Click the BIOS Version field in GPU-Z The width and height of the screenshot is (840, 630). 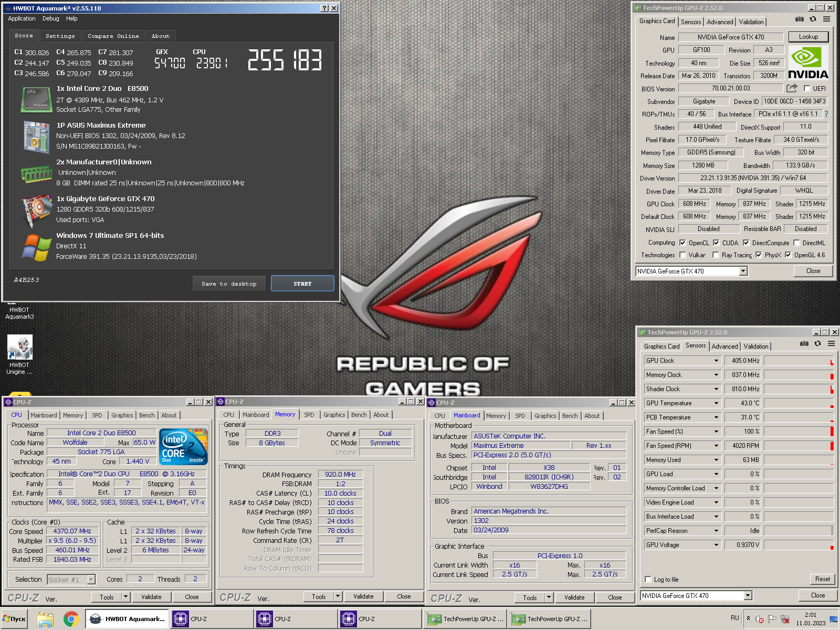731,88
